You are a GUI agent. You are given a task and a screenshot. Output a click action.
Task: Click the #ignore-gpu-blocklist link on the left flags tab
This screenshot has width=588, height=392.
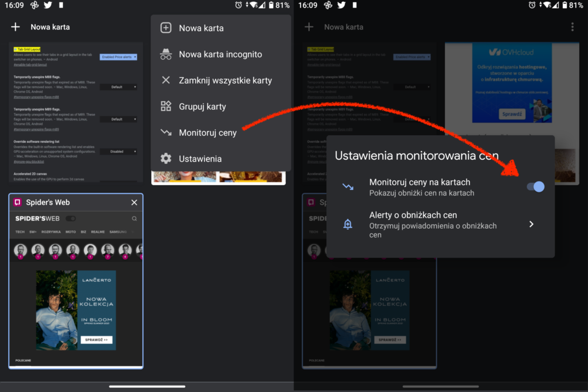[x=29, y=162]
